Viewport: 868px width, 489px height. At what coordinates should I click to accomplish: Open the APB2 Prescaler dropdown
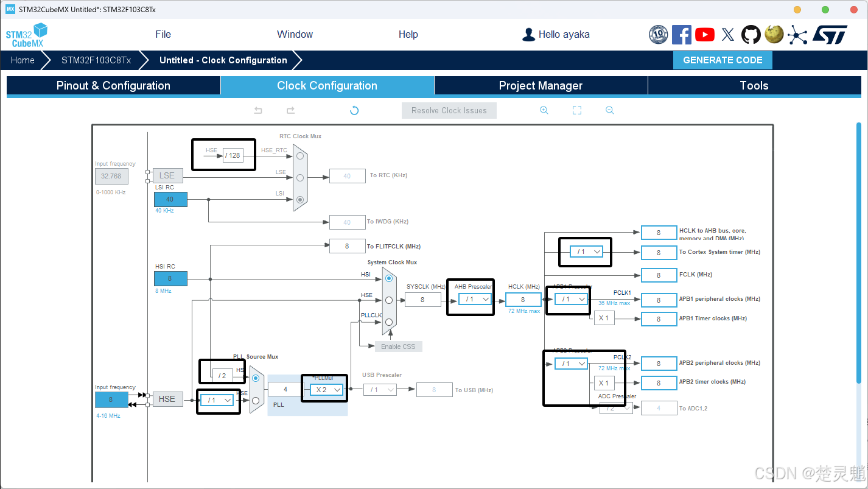tap(571, 364)
